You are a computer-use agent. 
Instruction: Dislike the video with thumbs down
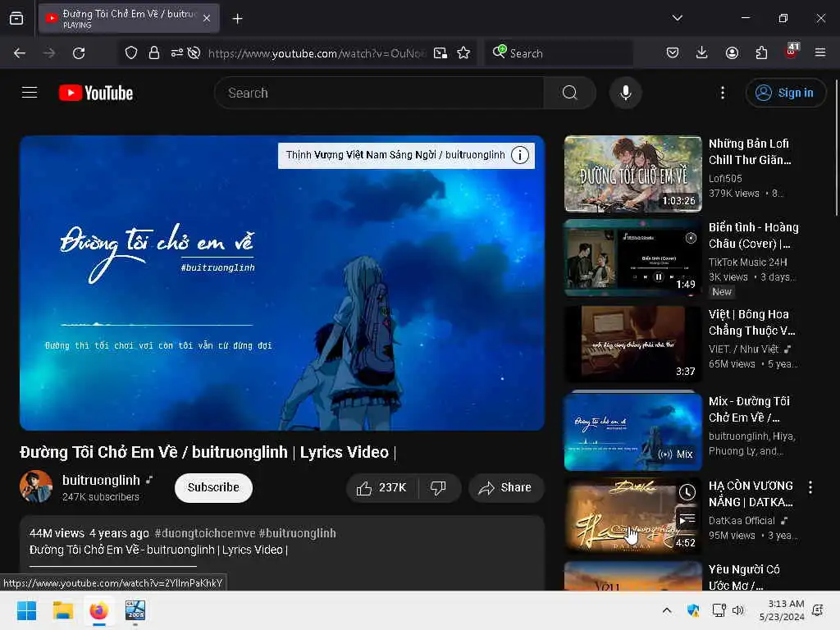pos(438,487)
